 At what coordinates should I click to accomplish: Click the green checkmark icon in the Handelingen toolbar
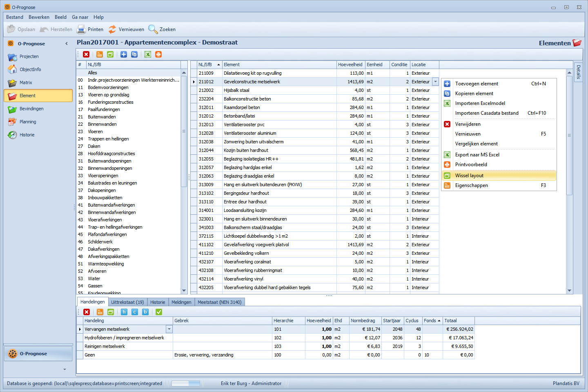[x=159, y=312]
